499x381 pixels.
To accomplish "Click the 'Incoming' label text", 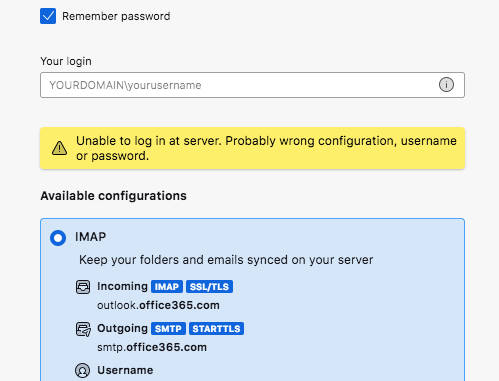I will (122, 286).
